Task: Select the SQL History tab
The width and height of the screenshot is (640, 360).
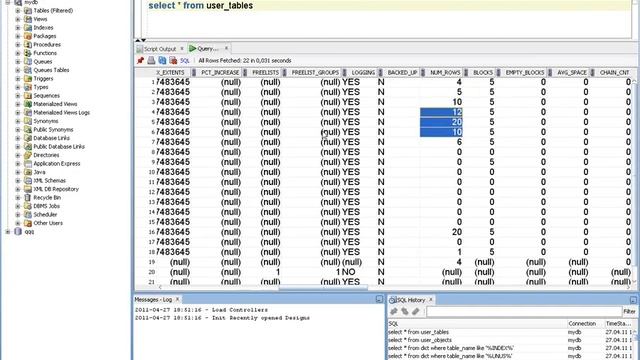Action: [x=411, y=300]
